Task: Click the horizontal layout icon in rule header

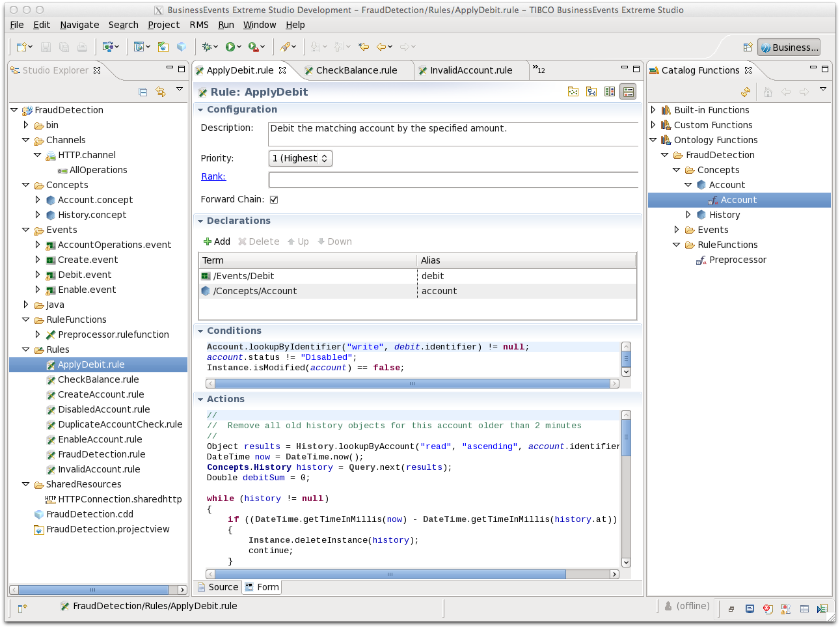Action: click(x=628, y=92)
